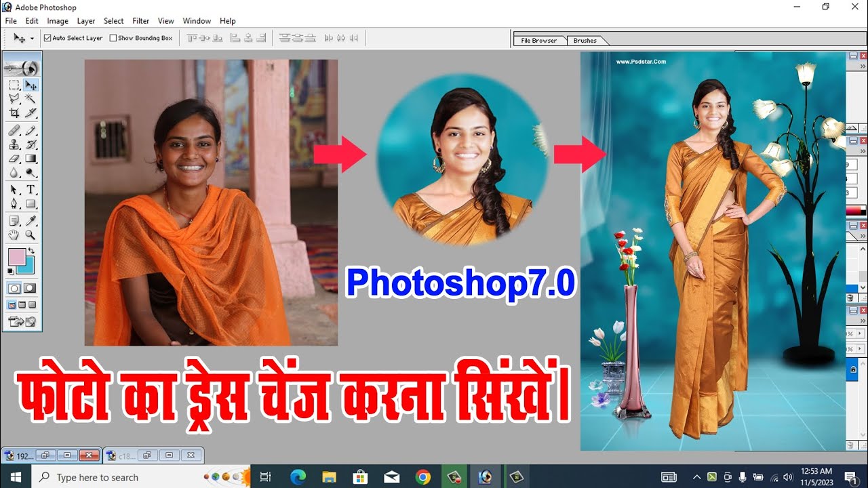Viewport: 868px width, 488px height.
Task: Select the Rectangle shape tool
Action: [31, 204]
